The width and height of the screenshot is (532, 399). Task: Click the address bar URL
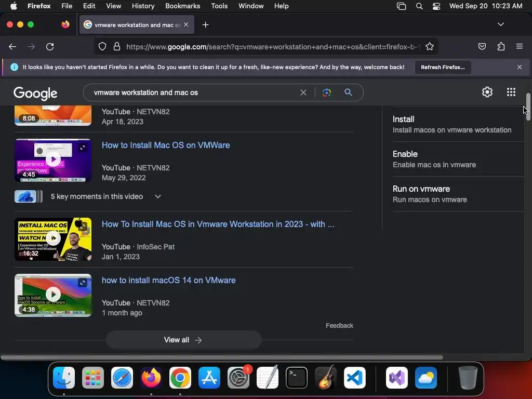click(x=273, y=46)
